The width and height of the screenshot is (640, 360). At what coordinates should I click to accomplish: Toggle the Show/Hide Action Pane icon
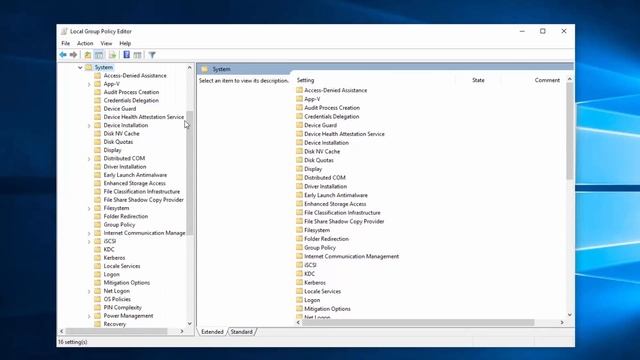[138, 55]
